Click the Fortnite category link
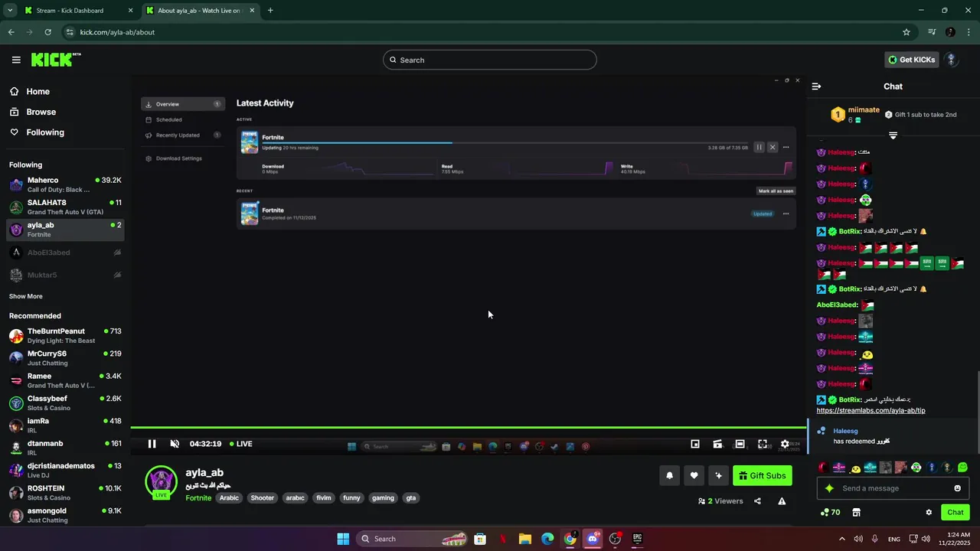980x551 pixels. tap(198, 498)
